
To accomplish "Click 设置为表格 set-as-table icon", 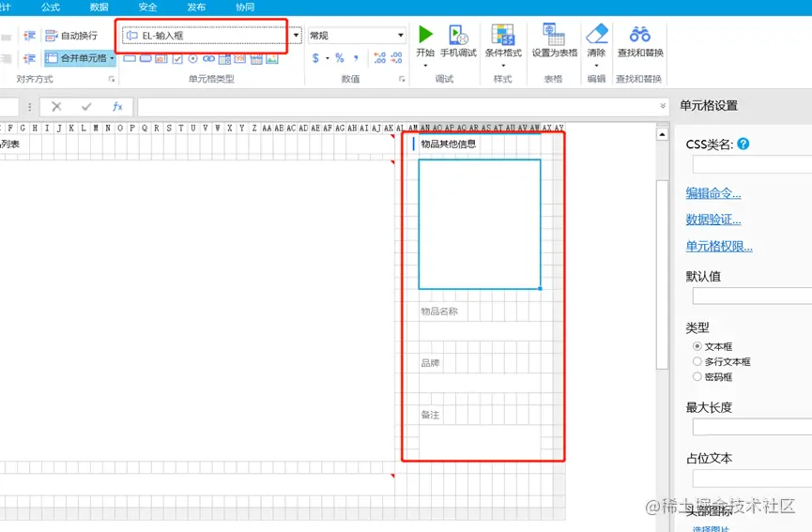I will (554, 34).
